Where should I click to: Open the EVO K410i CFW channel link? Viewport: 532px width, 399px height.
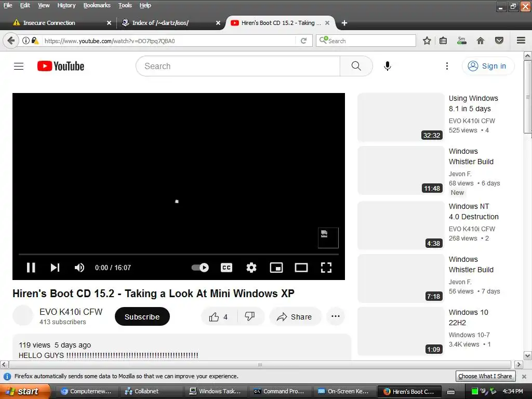(x=71, y=312)
